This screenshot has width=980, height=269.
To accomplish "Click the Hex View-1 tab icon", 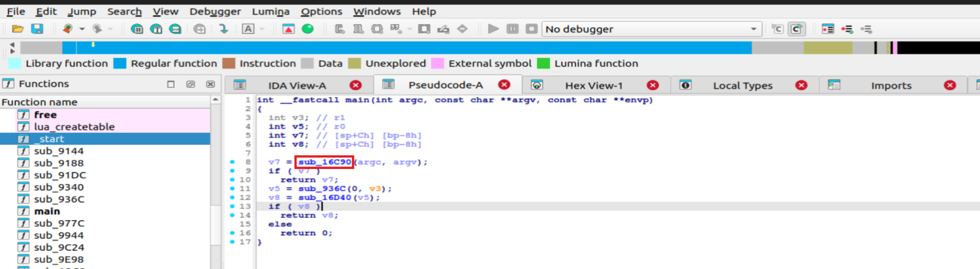I will click(537, 85).
